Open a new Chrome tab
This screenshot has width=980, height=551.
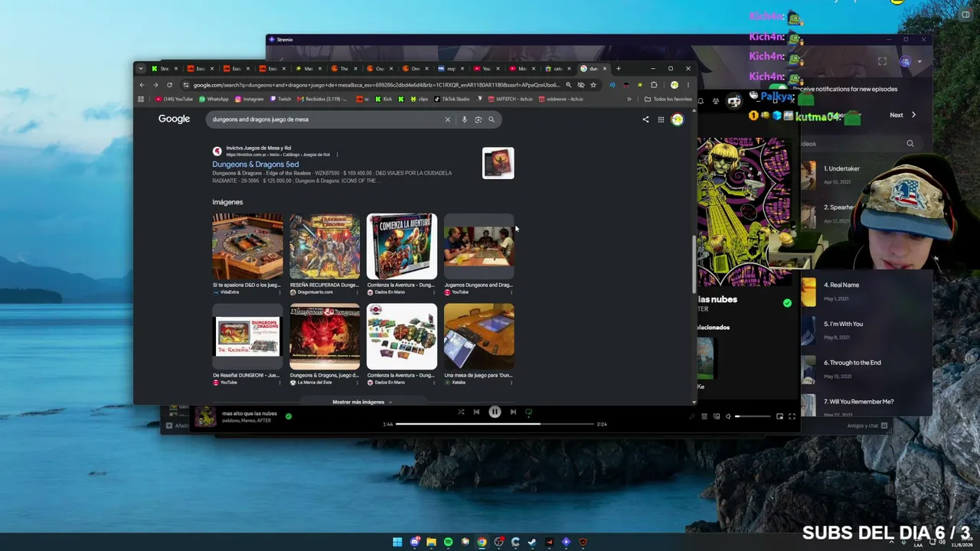point(618,69)
